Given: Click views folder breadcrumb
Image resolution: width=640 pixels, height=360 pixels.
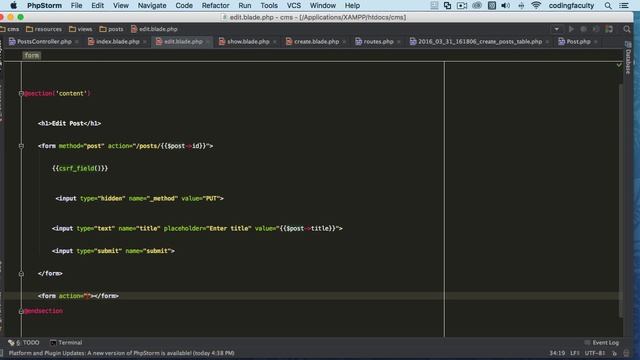Looking at the screenshot, I should (x=81, y=29).
